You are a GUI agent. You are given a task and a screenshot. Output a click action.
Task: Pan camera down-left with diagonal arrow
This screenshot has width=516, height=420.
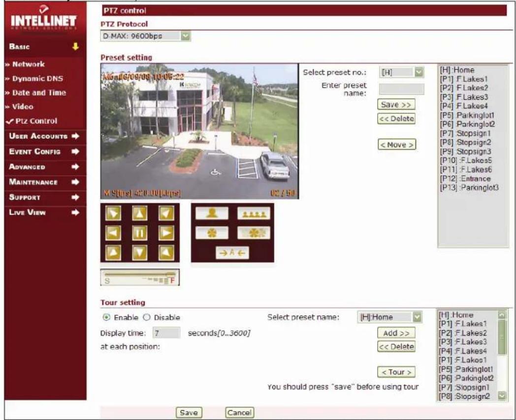click(x=113, y=253)
